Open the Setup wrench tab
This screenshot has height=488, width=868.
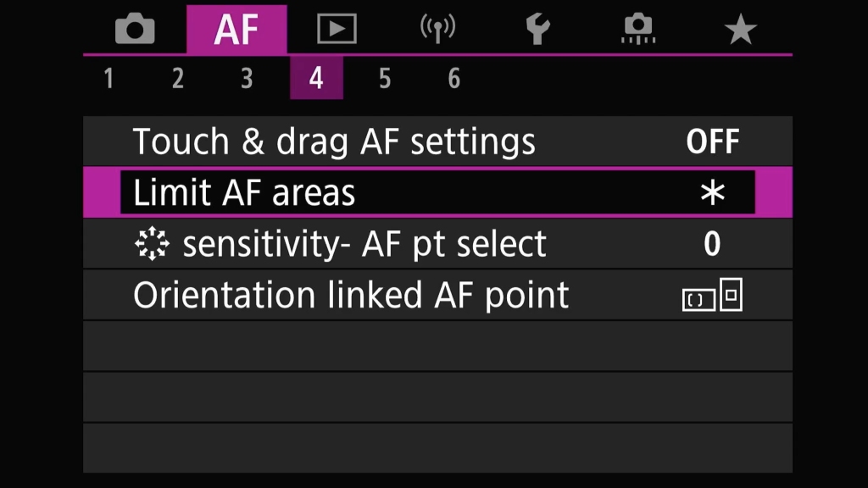pos(537,29)
